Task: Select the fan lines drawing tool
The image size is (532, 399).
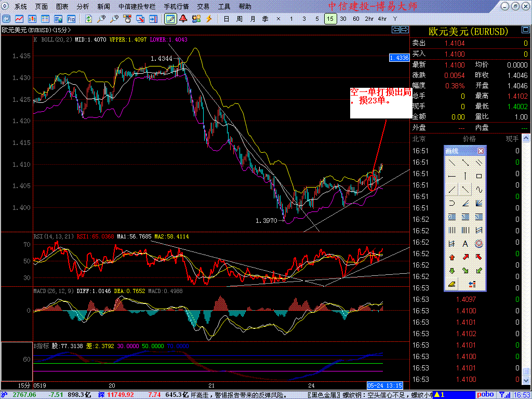Action: click(x=478, y=203)
